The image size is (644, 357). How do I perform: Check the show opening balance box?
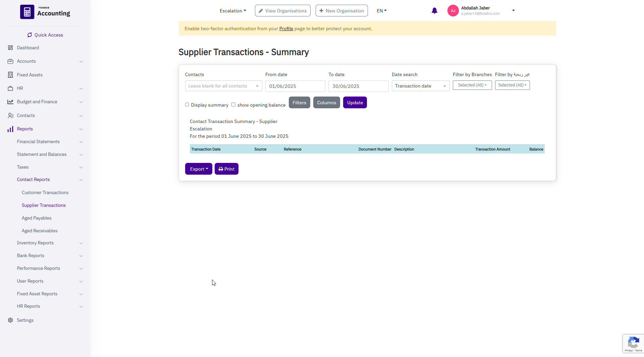click(233, 105)
